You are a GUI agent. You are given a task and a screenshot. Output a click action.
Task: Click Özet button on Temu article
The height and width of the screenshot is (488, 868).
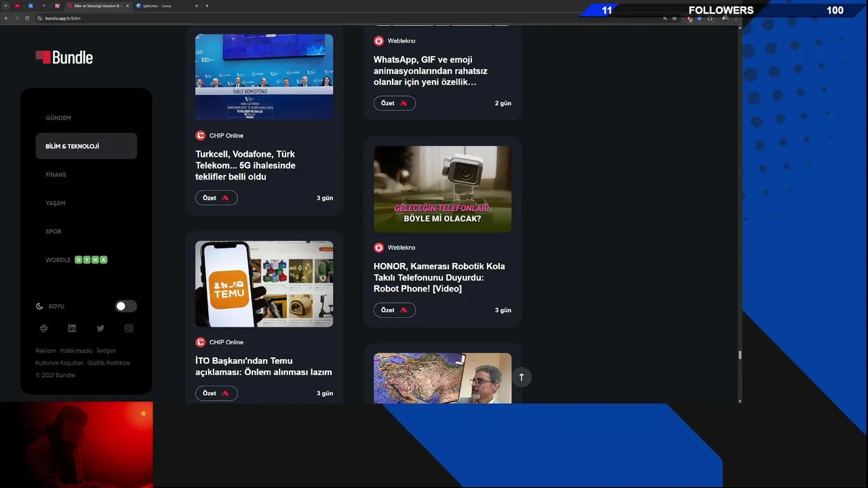click(216, 393)
